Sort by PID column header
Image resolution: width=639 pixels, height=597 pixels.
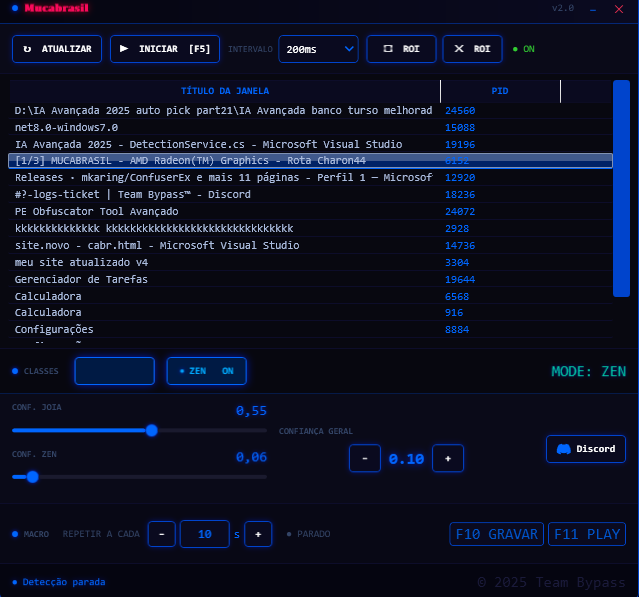coord(500,91)
